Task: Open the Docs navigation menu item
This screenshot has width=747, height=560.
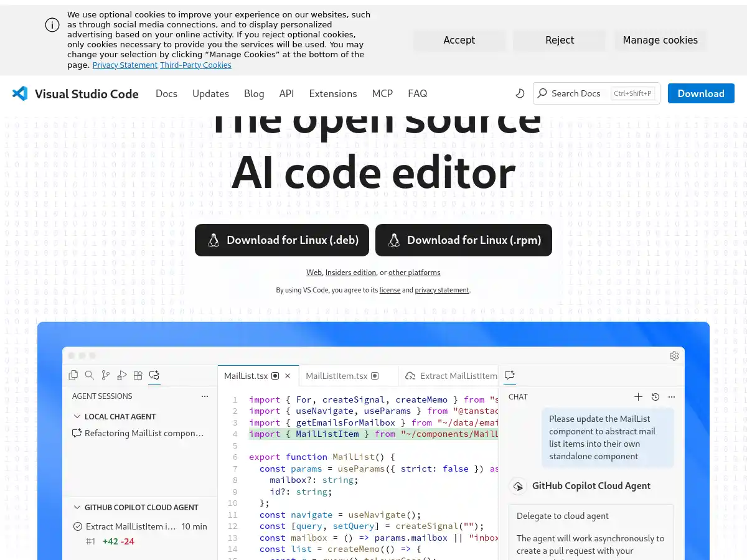Action: pyautogui.click(x=166, y=93)
